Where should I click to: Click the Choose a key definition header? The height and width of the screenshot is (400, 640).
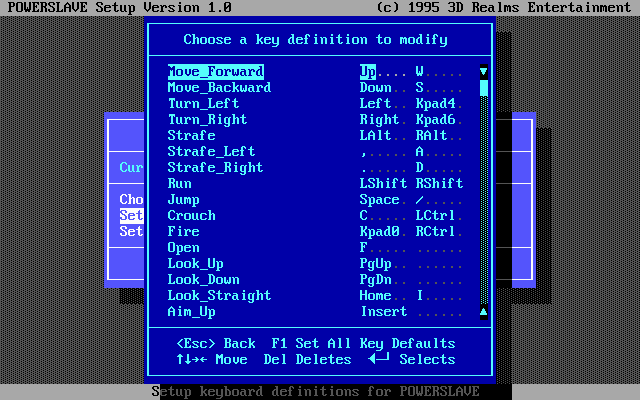pos(316,40)
